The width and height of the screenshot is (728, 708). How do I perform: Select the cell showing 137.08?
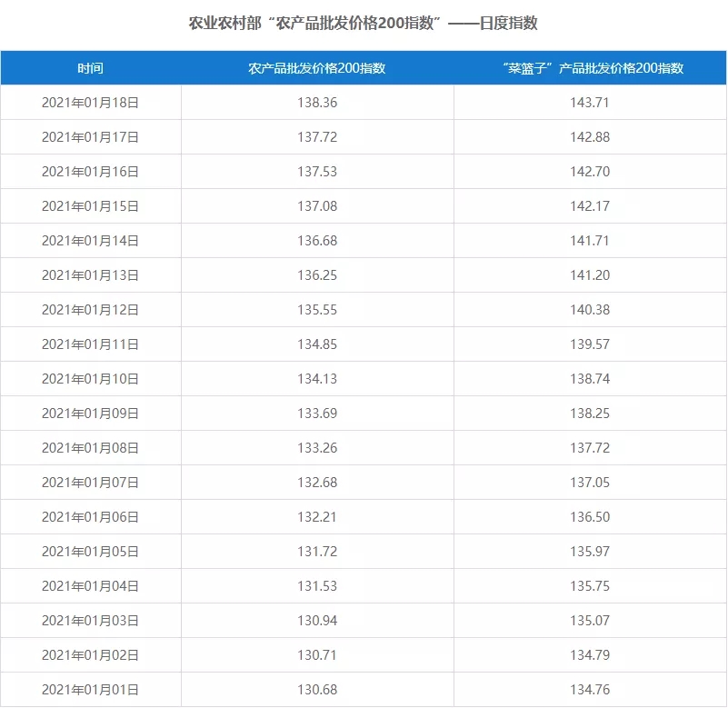(x=317, y=206)
